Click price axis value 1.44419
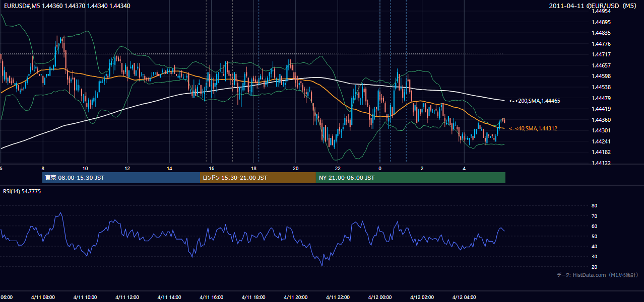 pyautogui.click(x=601, y=109)
